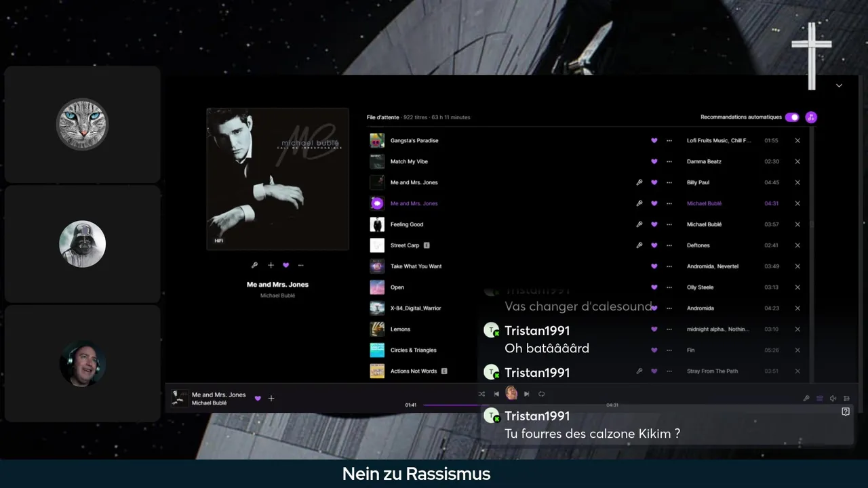868x488 pixels.
Task: Select the man with headphones participant tile
Action: click(x=82, y=364)
